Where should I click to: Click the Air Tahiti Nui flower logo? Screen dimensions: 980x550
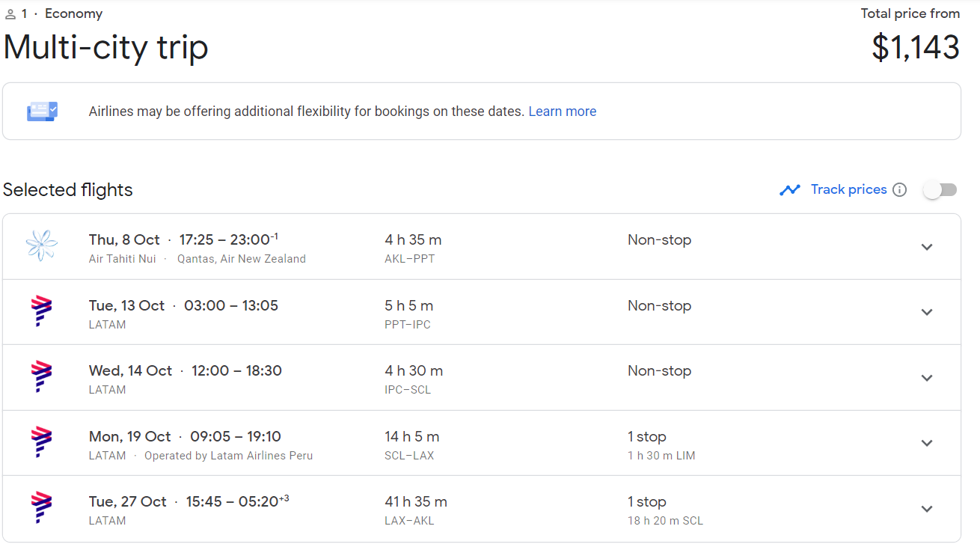tap(41, 246)
